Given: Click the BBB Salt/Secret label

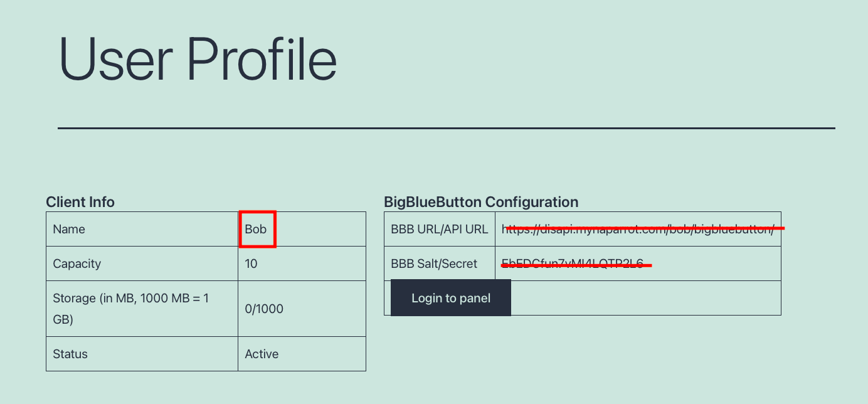Looking at the screenshot, I should pos(434,263).
